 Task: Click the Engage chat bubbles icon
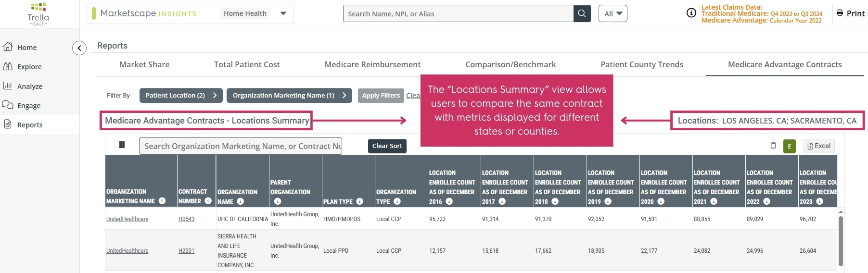pos(8,105)
